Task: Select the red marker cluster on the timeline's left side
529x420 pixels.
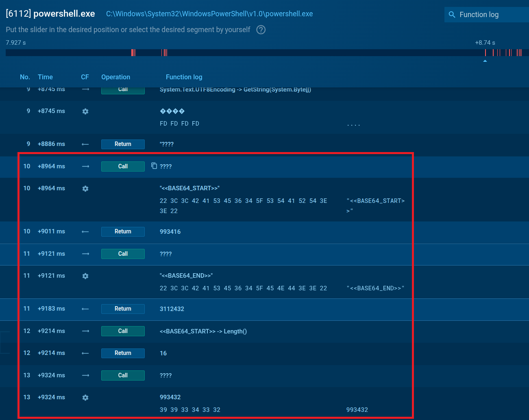Action: (x=133, y=52)
